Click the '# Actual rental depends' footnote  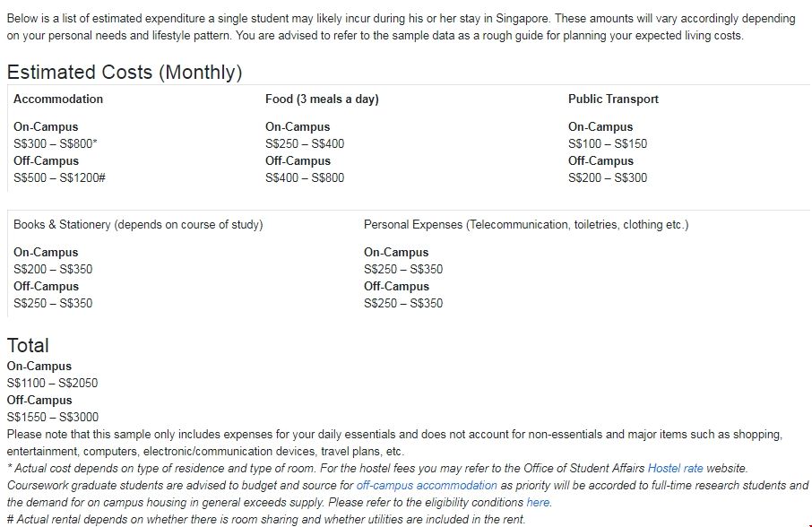coord(265,519)
